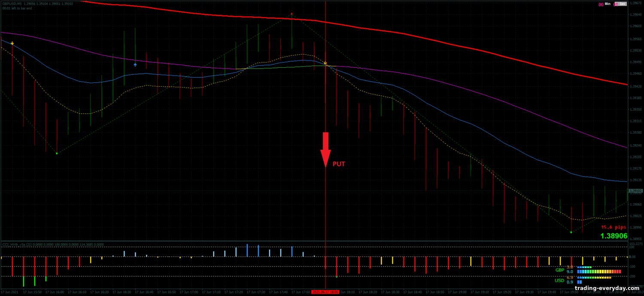Click the USD 6.9 strength color bar
This screenshot has height=296, width=644.
click(x=594, y=278)
